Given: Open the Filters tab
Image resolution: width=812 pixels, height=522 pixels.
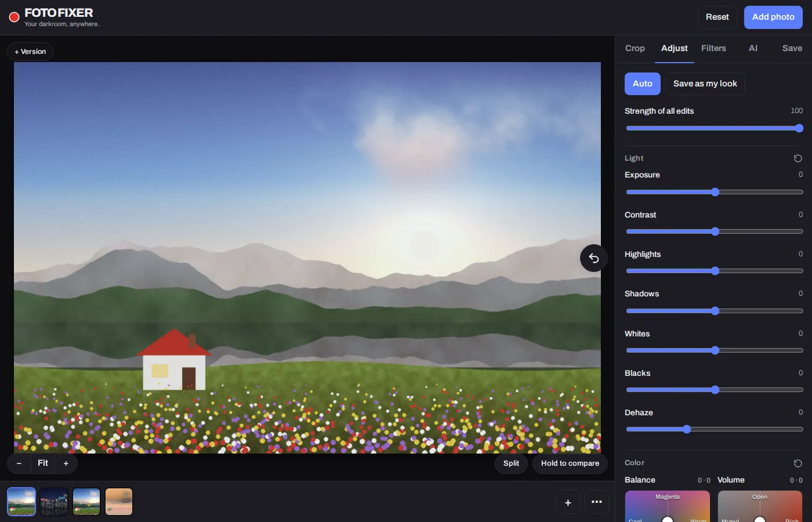Looking at the screenshot, I should click(x=713, y=48).
